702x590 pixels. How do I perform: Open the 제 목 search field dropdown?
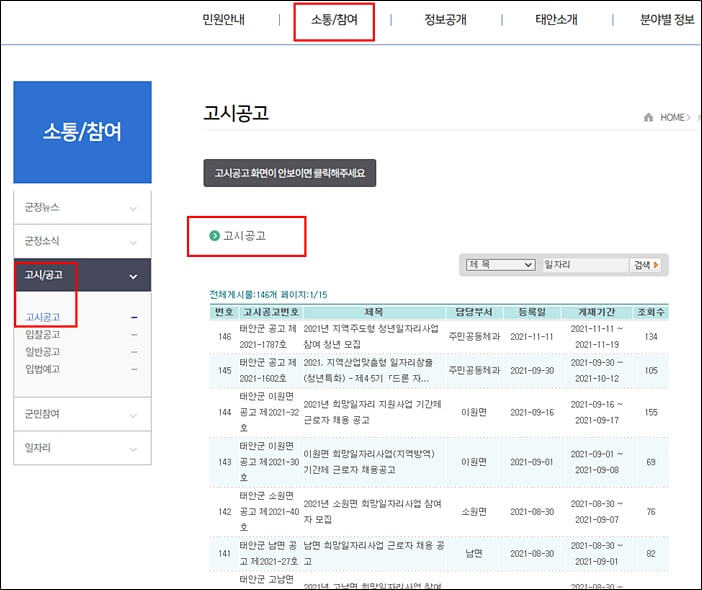(x=501, y=265)
